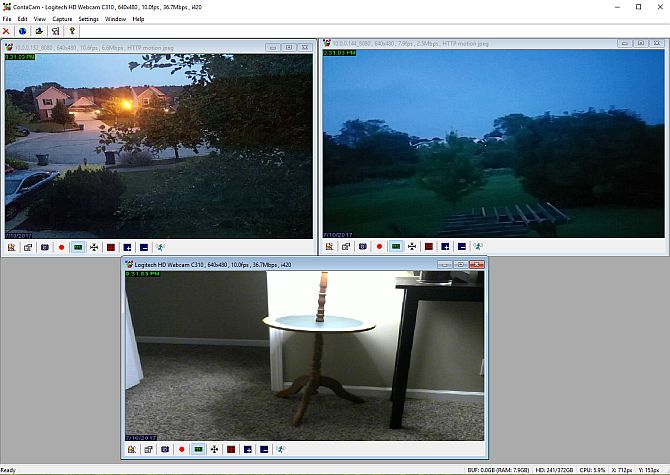
Task: Open red detection zones grid on backyard camera
Action: [x=429, y=246]
